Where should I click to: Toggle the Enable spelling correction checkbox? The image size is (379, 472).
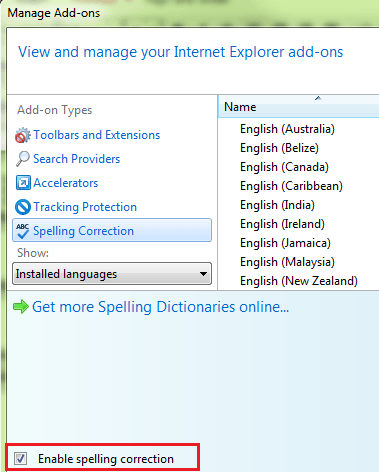21,459
